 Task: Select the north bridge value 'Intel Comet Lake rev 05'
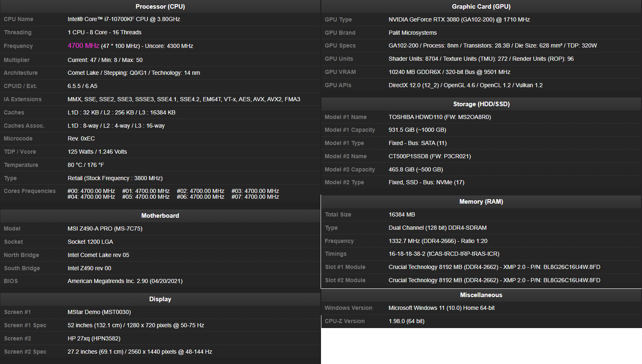pos(98,255)
